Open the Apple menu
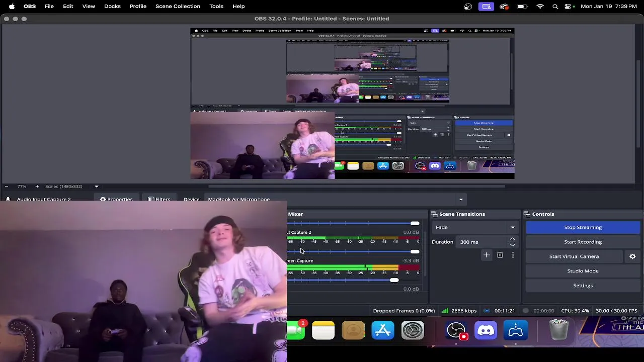 point(12,6)
